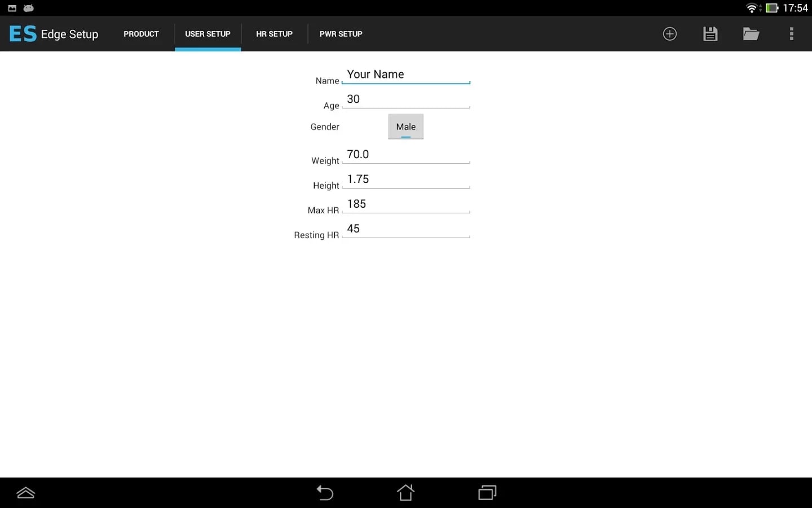Viewport: 812px width, 508px height.
Task: Edit the Age field showing 30
Action: click(x=406, y=99)
